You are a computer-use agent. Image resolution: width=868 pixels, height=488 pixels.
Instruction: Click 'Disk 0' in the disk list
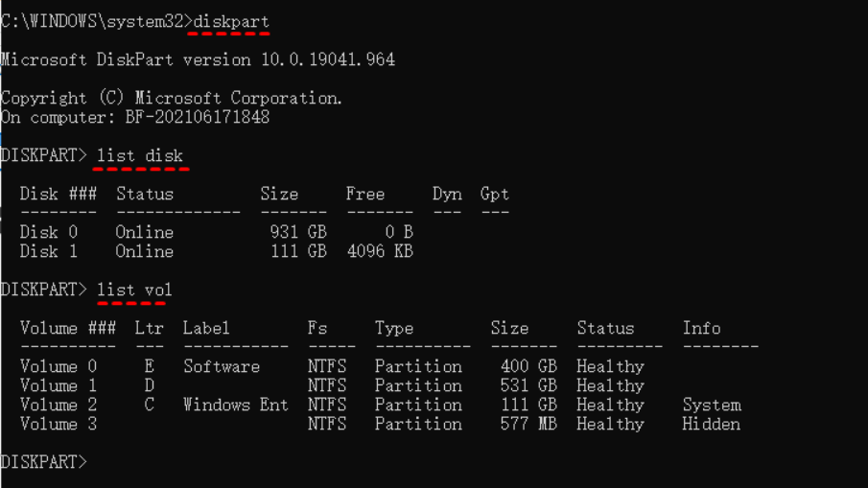click(x=49, y=232)
